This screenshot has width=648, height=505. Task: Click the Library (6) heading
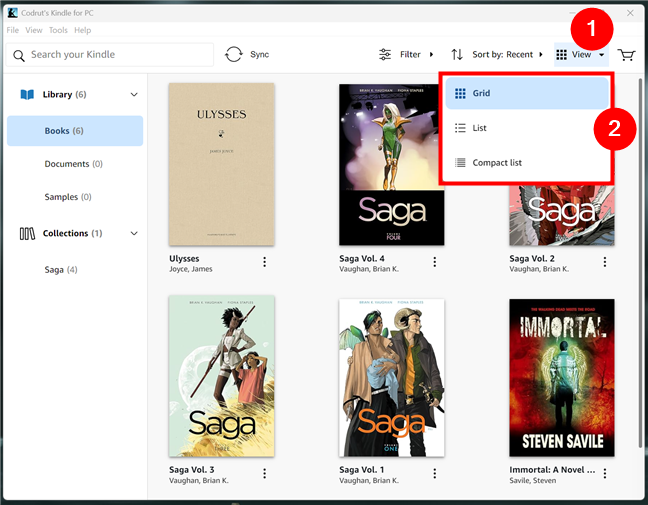(x=64, y=95)
